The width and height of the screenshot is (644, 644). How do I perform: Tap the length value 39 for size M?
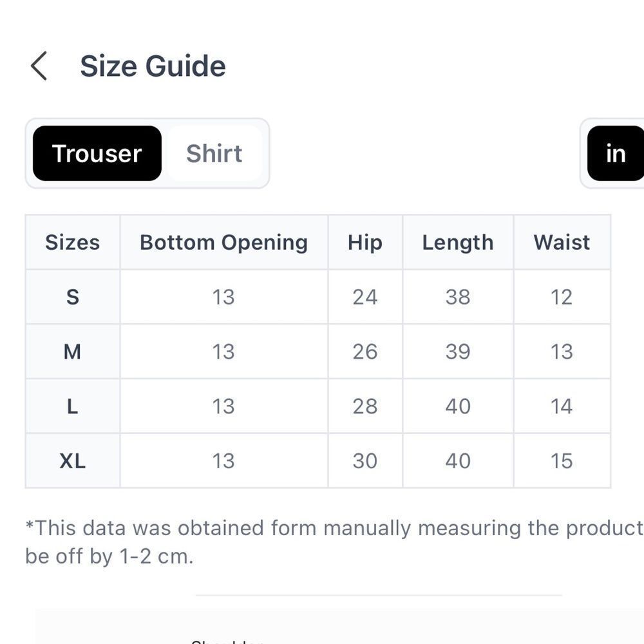[x=458, y=352]
